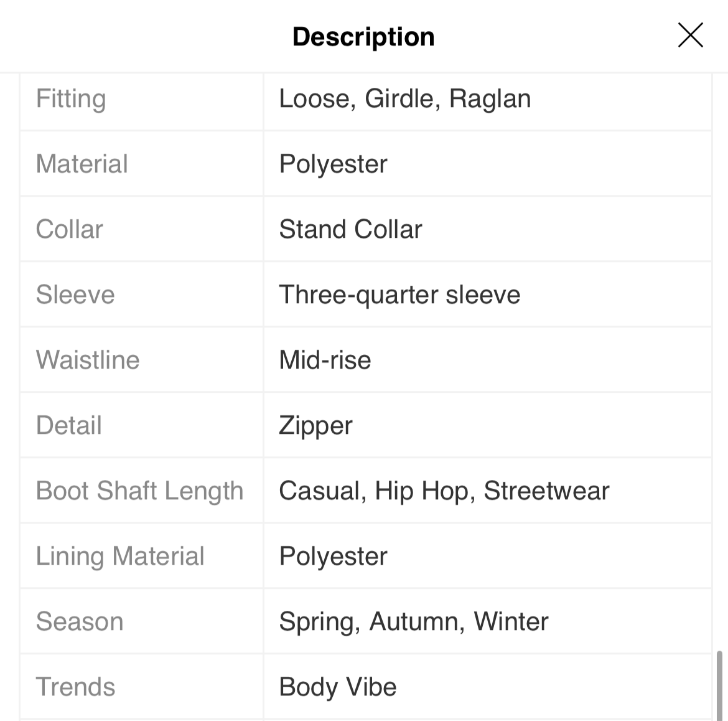Screen dimensions: 728x721
Task: Select Casual, Hip Hop, Streetwear value
Action: pyautogui.click(x=444, y=491)
